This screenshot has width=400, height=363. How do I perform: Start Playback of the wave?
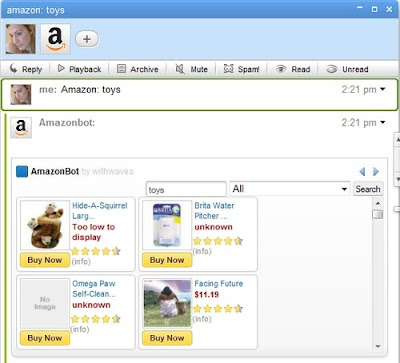tap(79, 69)
